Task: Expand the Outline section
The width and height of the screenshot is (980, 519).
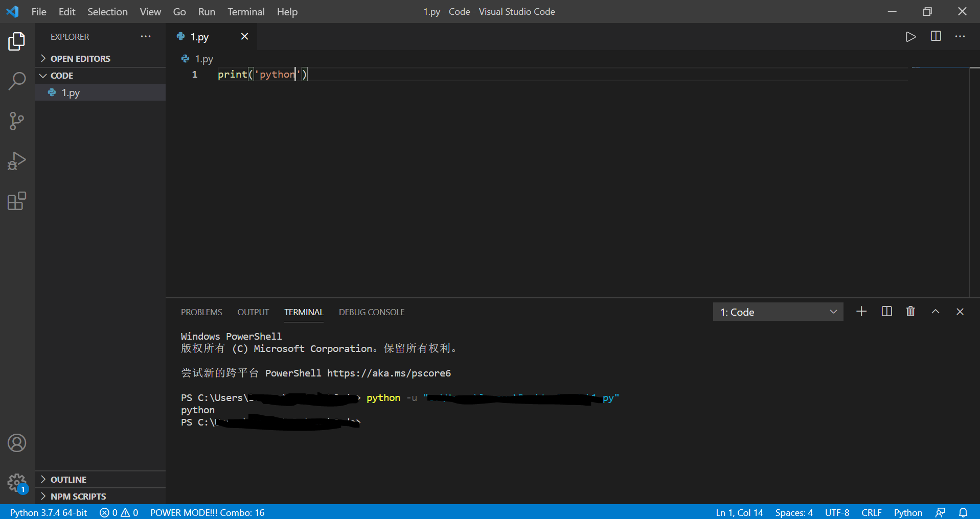Action: (101, 480)
